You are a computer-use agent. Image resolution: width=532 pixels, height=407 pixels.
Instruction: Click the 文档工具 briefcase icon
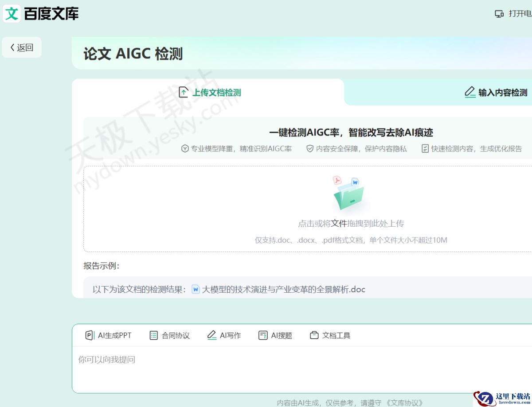(315, 335)
